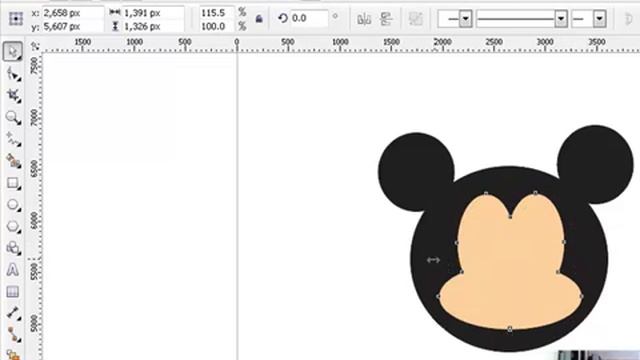640x360 pixels.
Task: Select the Rectangle tool
Action: click(x=13, y=183)
